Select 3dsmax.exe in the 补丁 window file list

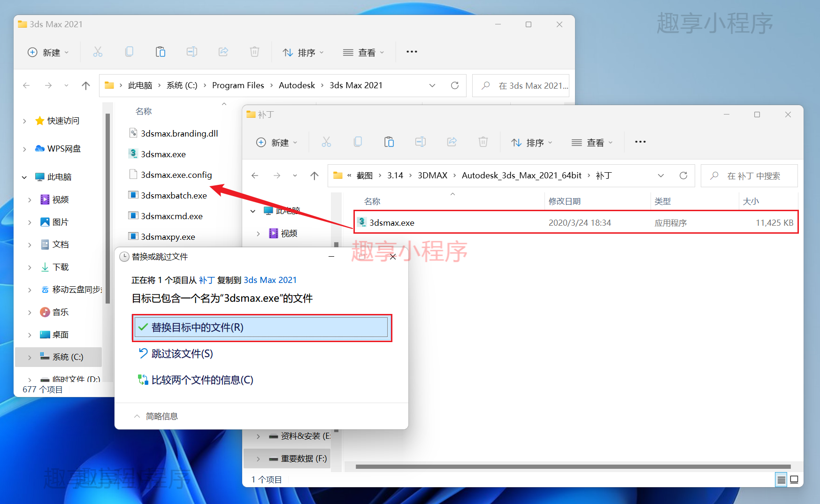click(576, 222)
